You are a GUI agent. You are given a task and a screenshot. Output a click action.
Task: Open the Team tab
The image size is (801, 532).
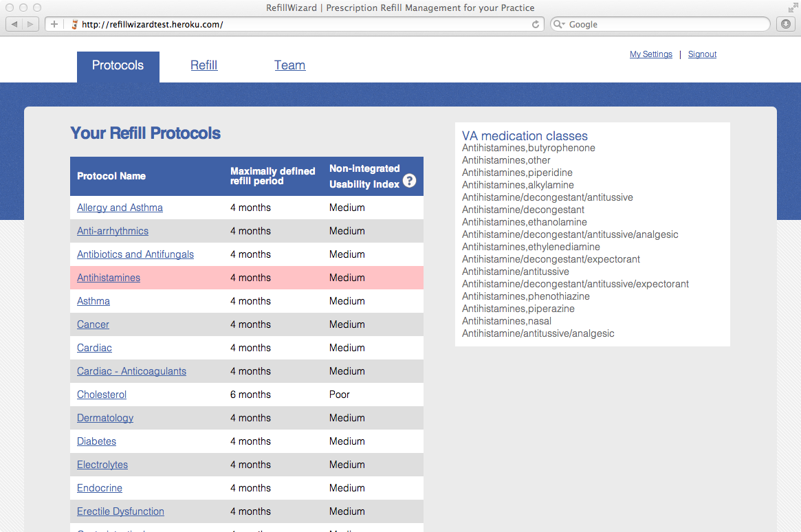[289, 65]
